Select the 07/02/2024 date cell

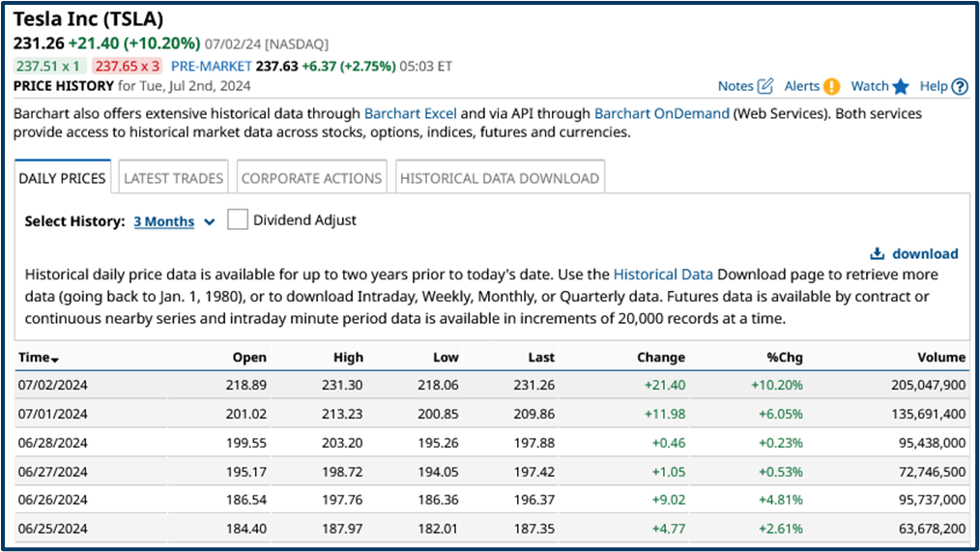click(52, 385)
